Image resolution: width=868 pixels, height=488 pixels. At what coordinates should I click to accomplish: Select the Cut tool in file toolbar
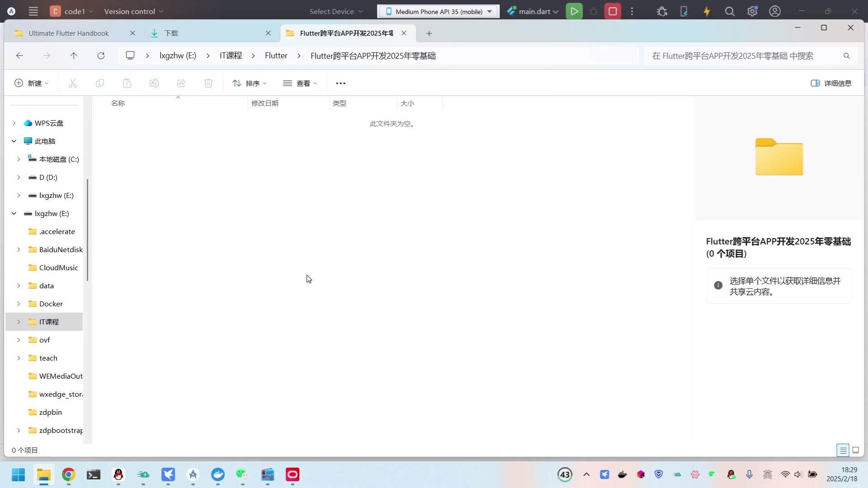[72, 83]
